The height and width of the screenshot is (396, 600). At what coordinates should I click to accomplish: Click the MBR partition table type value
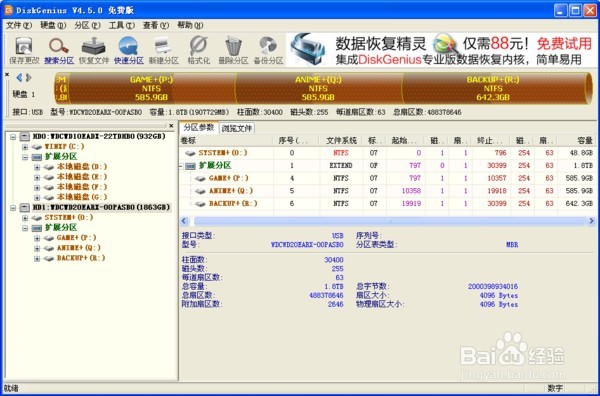(512, 244)
